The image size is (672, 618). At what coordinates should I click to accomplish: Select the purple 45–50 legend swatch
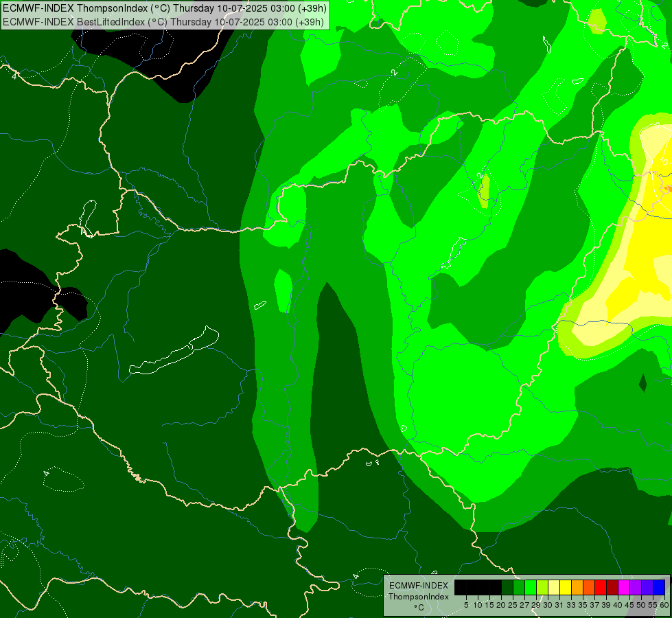click(x=636, y=587)
